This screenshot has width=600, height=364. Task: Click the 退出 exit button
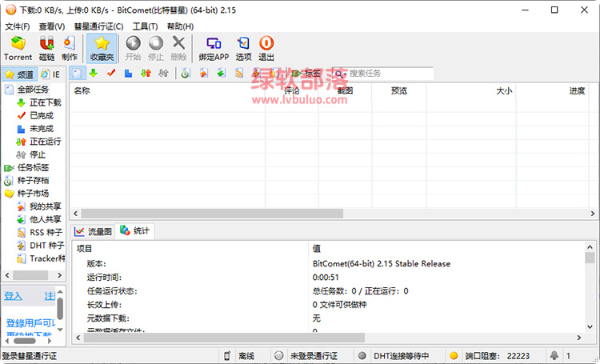point(266,48)
